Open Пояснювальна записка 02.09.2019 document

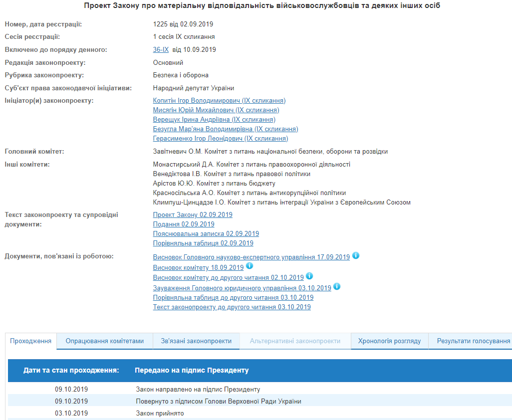206,234
